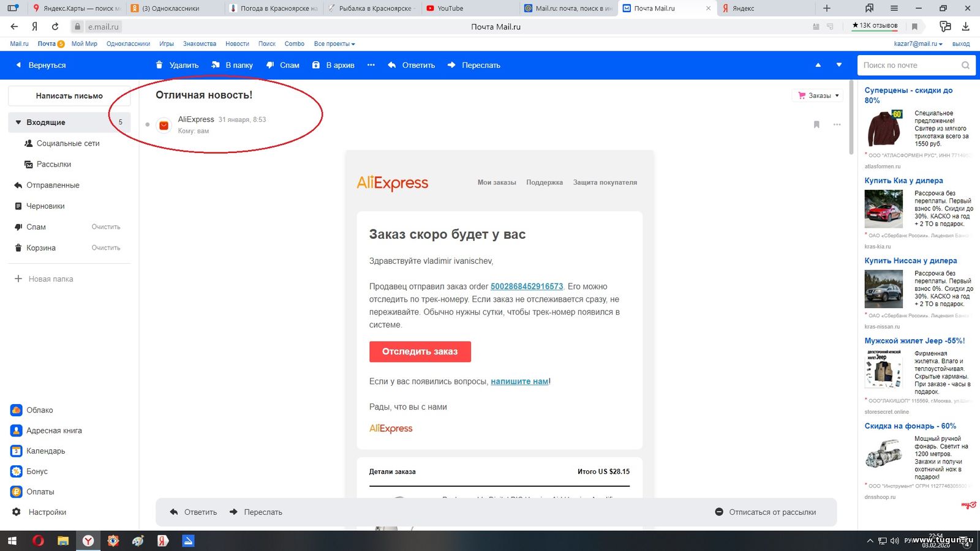
Task: Collapse the 'Входящие' folder tree
Action: [18, 122]
